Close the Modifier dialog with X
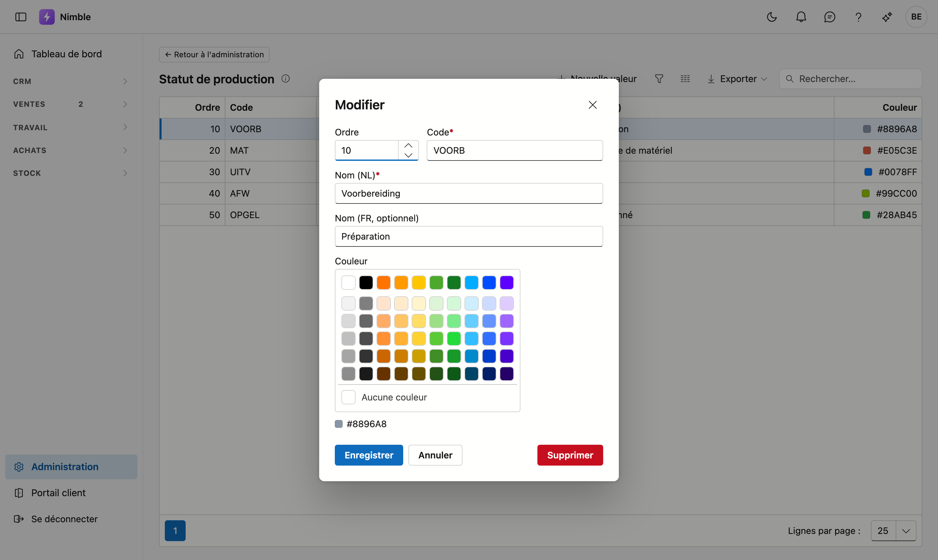This screenshot has height=560, width=938. pyautogui.click(x=593, y=105)
